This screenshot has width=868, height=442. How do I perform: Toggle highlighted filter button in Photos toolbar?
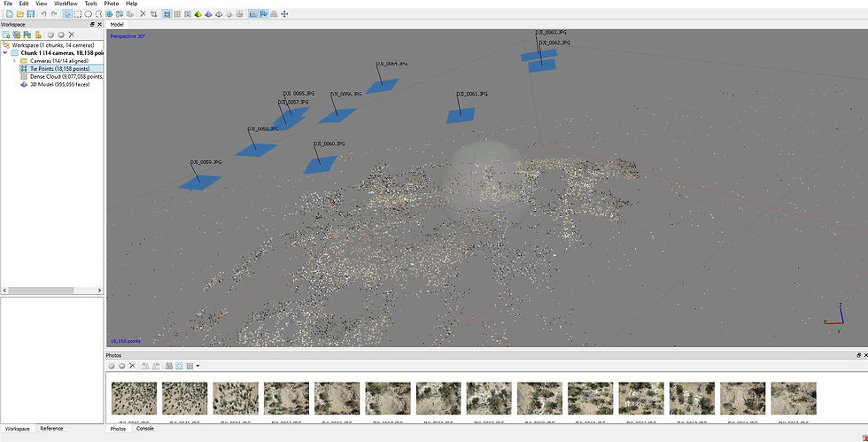(x=179, y=366)
